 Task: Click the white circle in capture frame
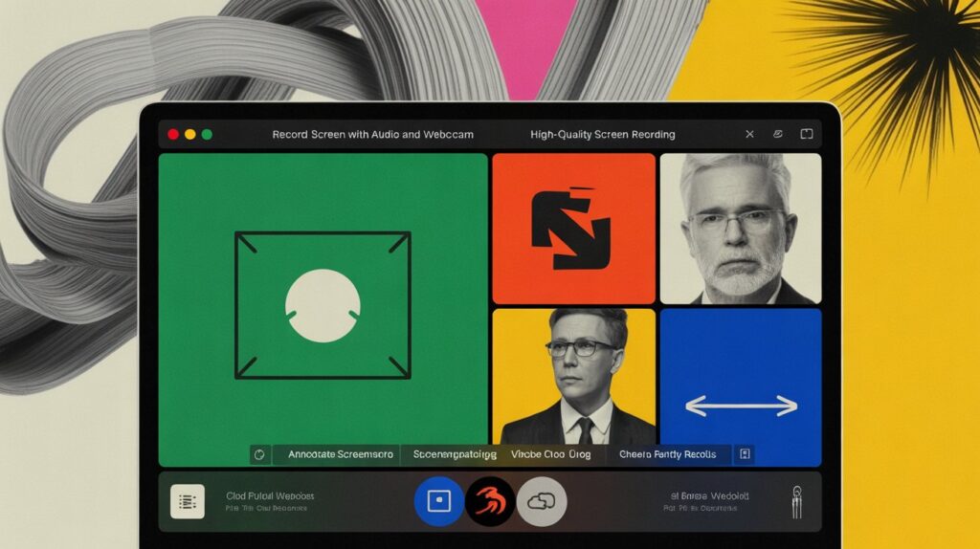pos(323,306)
